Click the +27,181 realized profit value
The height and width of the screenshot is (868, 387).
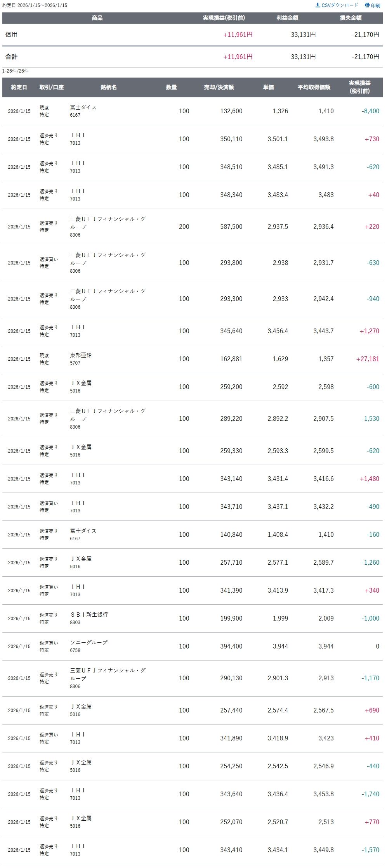tap(367, 359)
